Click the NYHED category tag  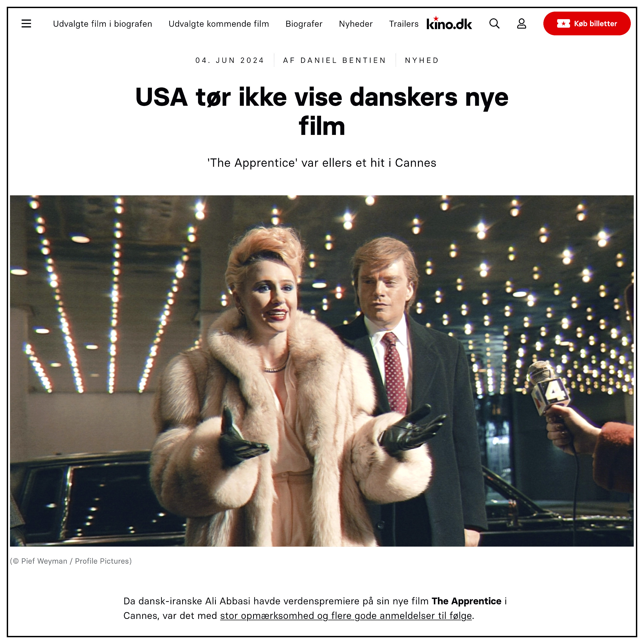tap(422, 60)
